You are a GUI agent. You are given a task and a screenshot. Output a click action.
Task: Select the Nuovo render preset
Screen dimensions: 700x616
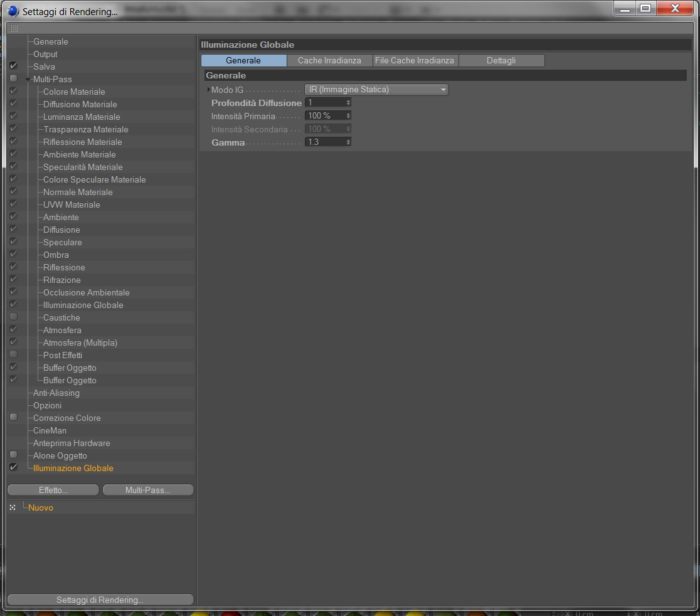41,507
